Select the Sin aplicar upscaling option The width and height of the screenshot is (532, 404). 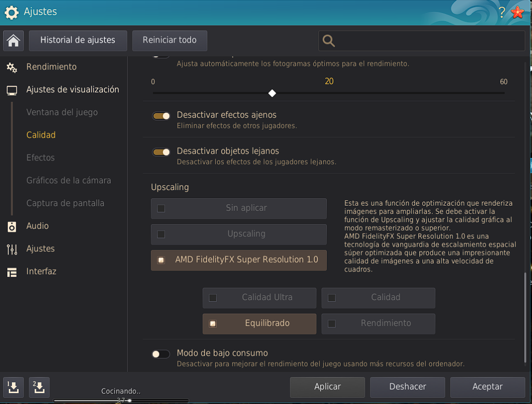[x=239, y=208]
